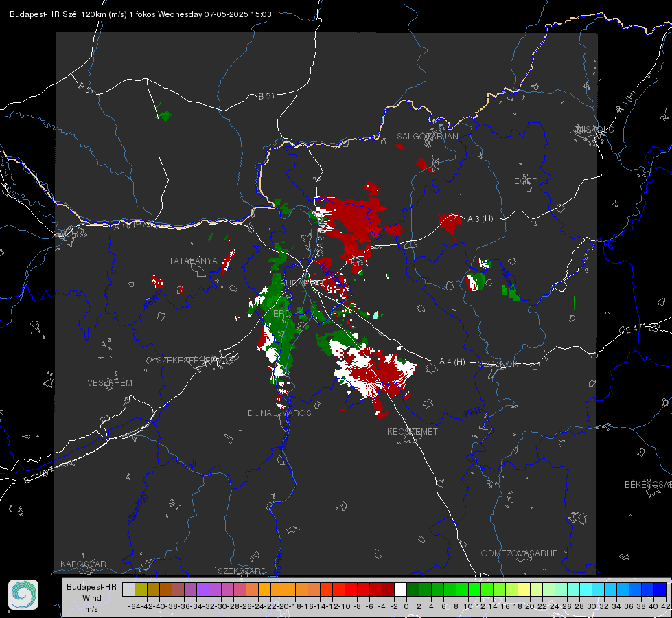Click the blue Pest county label
Image resolution: width=672 pixels, height=618 pixels.
tap(472, 413)
